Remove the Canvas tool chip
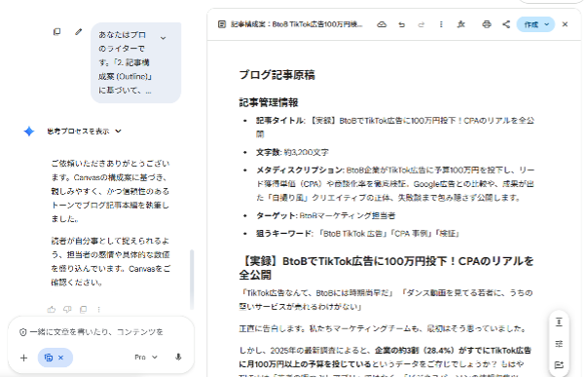The width and height of the screenshot is (588, 378). point(60,358)
